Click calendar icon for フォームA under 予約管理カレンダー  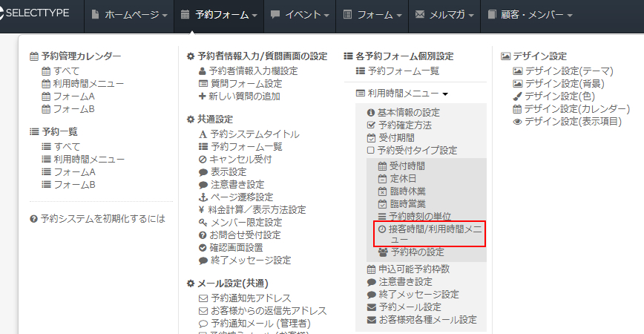point(46,96)
